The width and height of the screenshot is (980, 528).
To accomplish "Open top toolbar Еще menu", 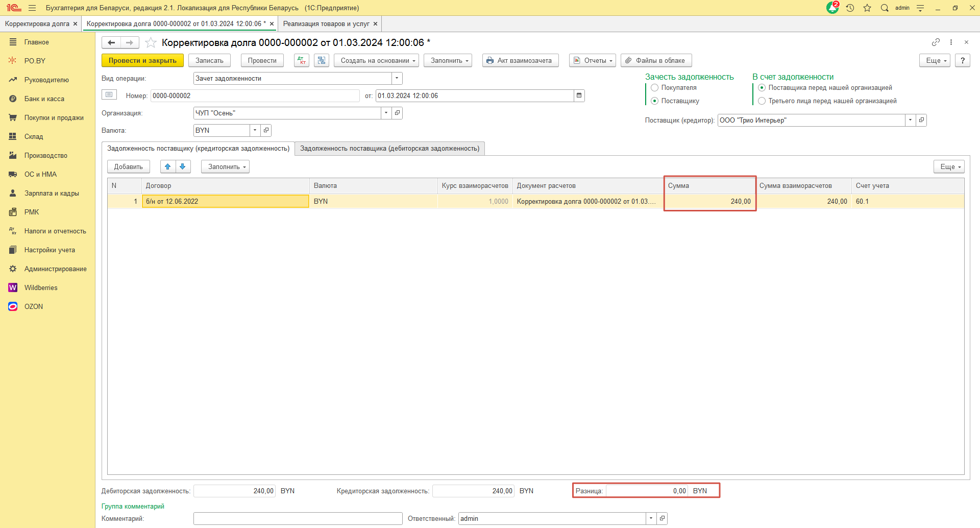I will point(935,60).
